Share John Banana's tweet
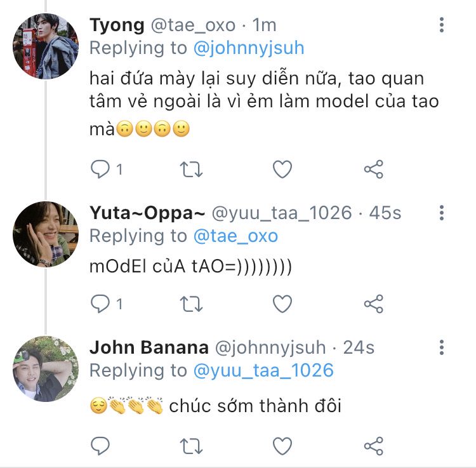Viewport: 476px width, 468px height. pyautogui.click(x=373, y=446)
